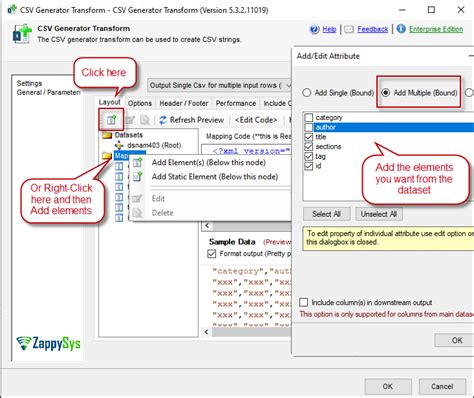Open the Performance tab
The image size is (474, 398).
pos(236,103)
